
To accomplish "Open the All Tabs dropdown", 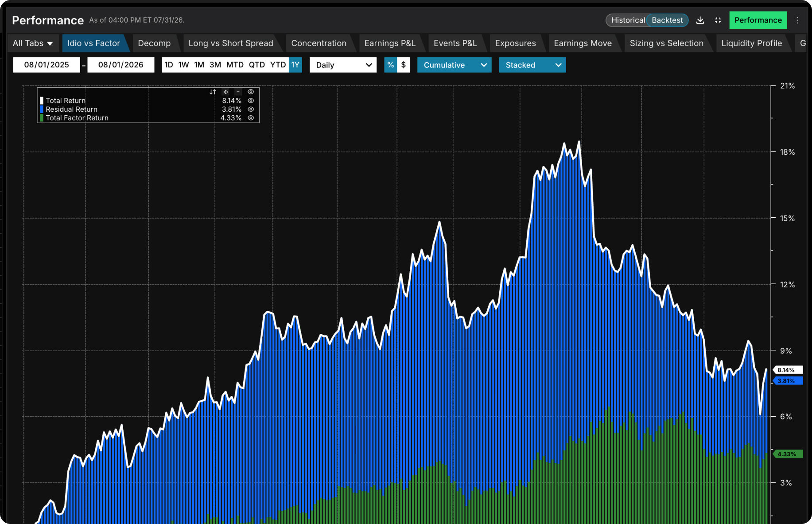I will tap(32, 43).
